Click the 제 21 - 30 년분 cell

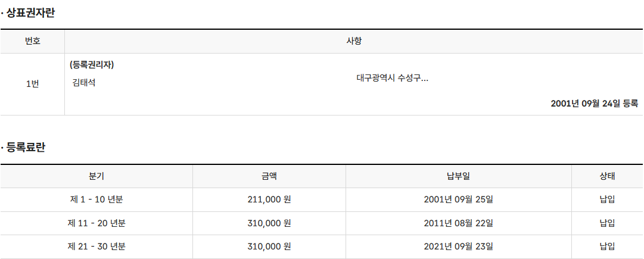(x=97, y=246)
